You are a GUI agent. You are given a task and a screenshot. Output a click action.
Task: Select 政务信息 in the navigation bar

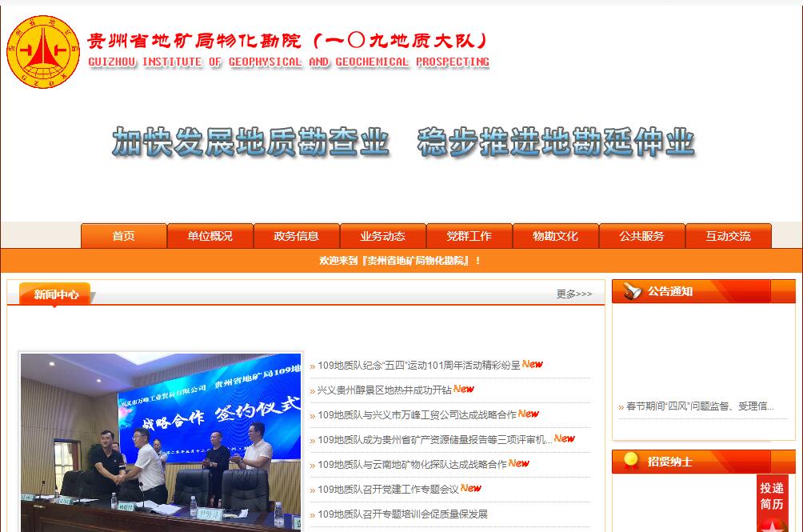click(x=297, y=236)
